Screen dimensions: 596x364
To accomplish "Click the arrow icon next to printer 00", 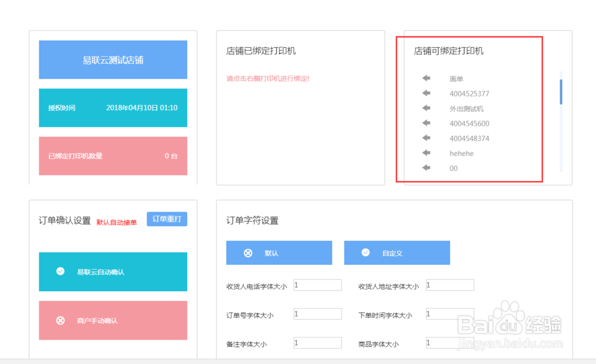I will (427, 168).
